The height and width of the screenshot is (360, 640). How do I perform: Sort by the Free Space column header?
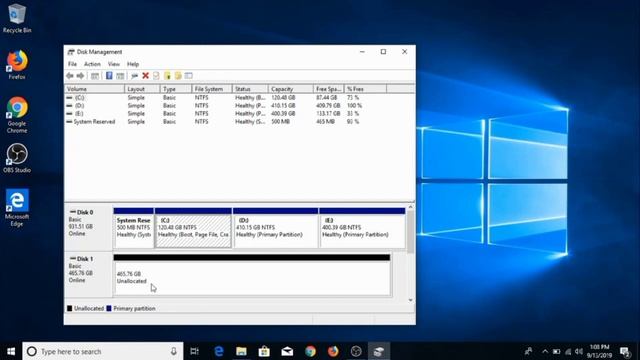click(x=329, y=89)
